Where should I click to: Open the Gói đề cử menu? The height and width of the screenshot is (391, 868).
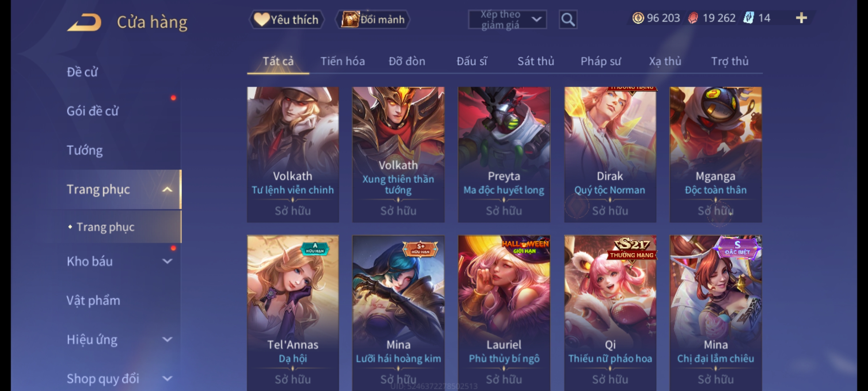(93, 111)
